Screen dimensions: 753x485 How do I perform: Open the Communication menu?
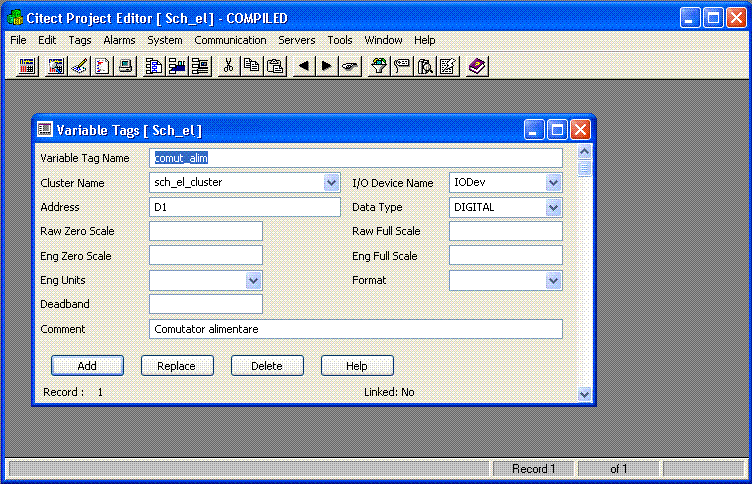click(230, 40)
